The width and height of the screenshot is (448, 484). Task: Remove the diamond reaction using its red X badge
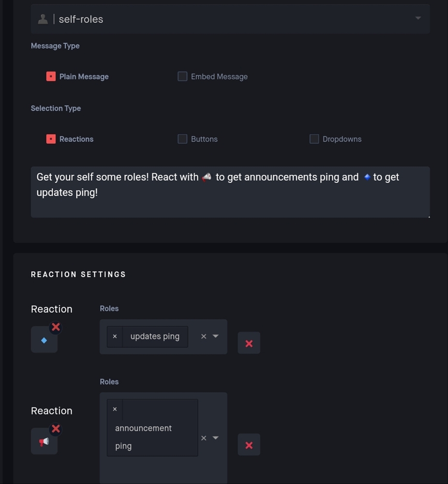pos(55,327)
